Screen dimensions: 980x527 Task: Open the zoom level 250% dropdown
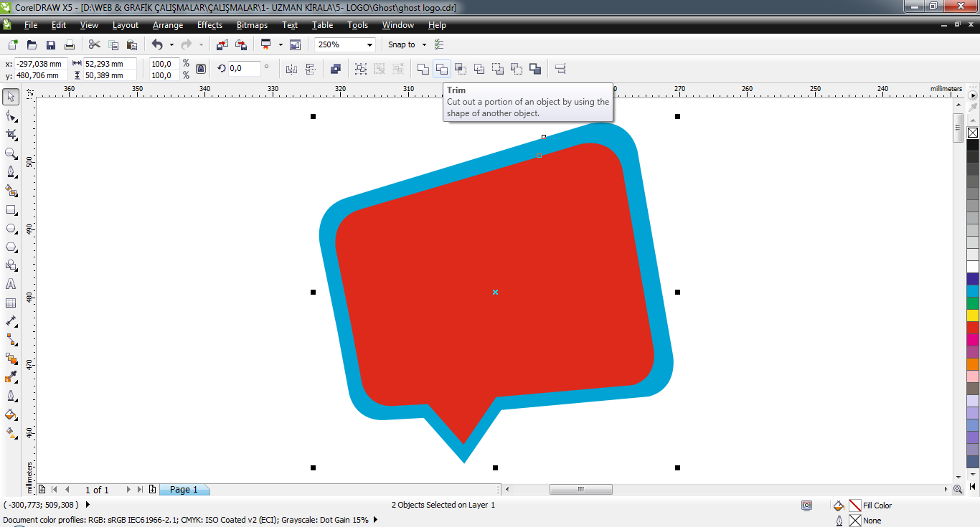pyautogui.click(x=370, y=44)
